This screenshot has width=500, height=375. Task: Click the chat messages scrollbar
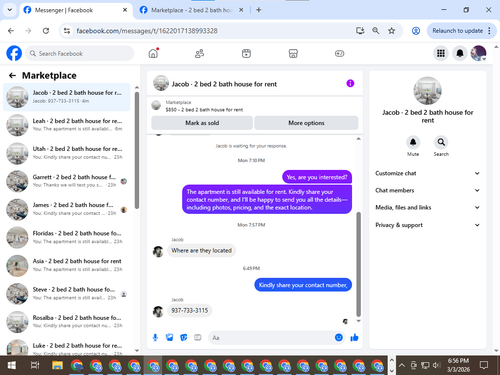click(359, 264)
